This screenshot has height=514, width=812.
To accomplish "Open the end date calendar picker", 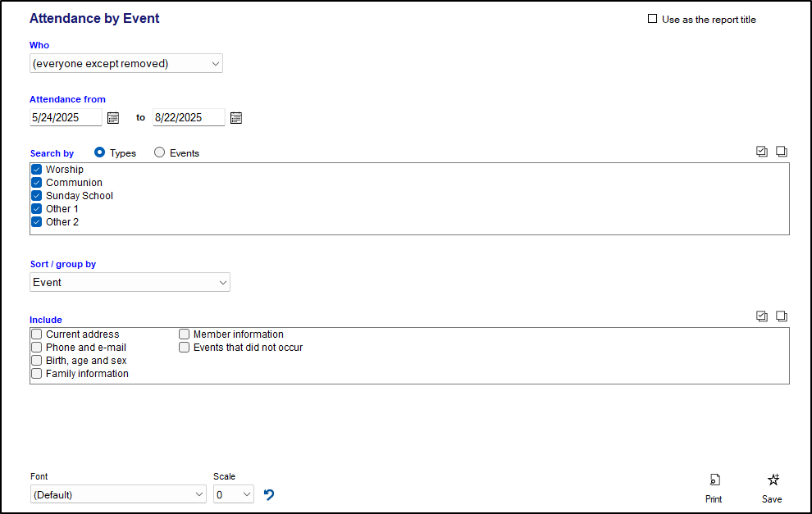I will 236,118.
